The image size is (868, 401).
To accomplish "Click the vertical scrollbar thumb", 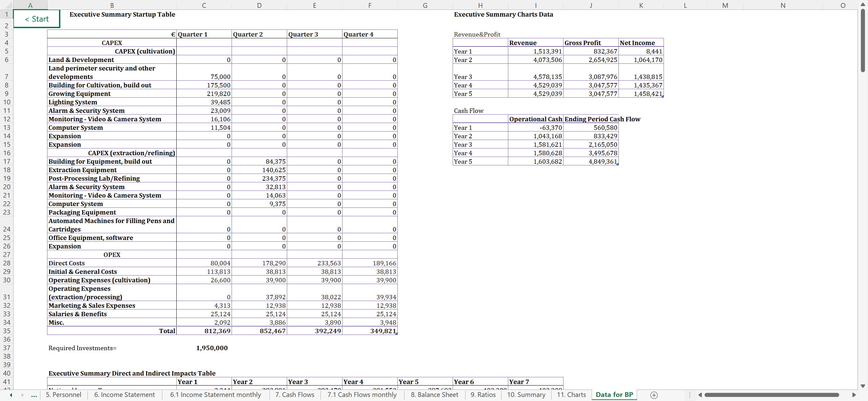I will click(863, 41).
